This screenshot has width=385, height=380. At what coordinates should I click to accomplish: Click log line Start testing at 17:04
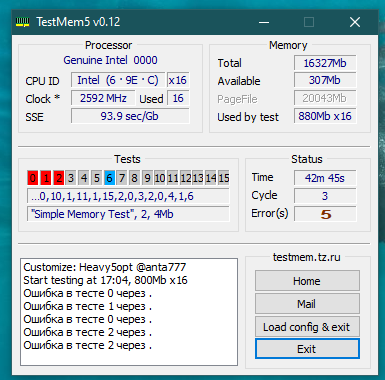click(x=105, y=280)
